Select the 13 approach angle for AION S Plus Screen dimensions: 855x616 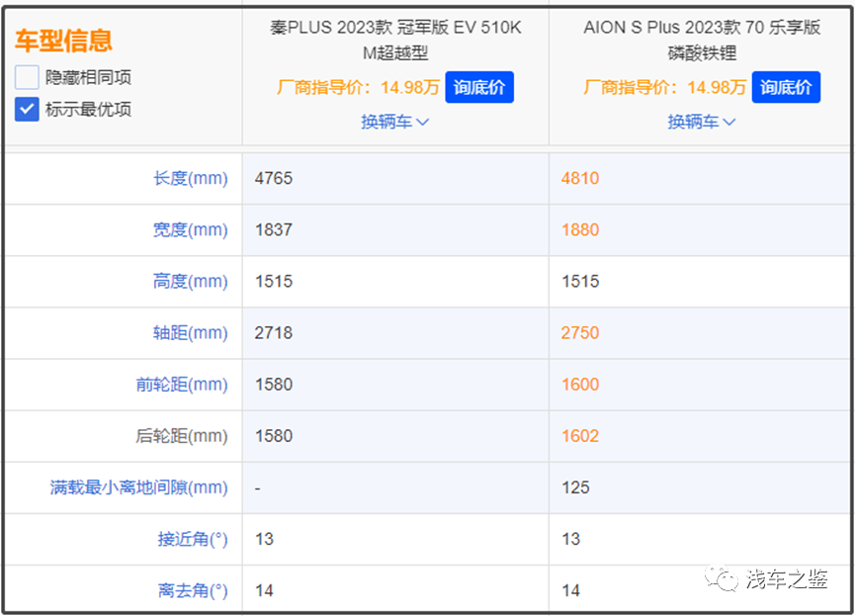(571, 539)
